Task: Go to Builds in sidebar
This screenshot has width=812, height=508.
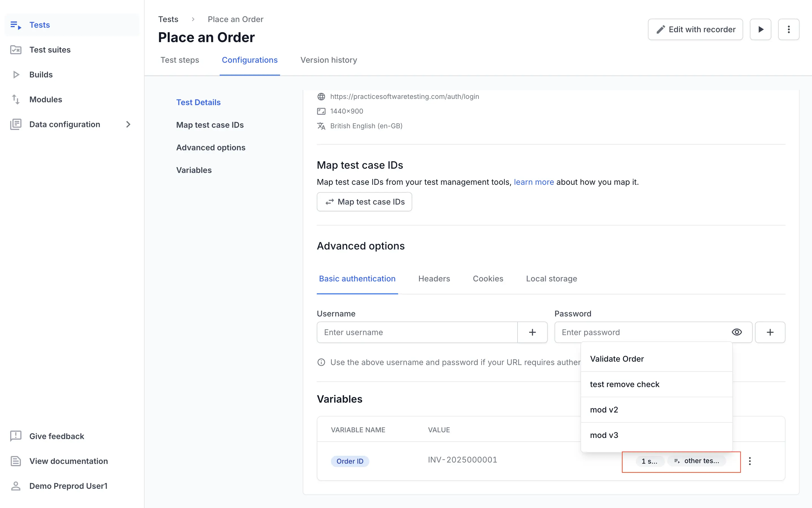Action: click(41, 75)
